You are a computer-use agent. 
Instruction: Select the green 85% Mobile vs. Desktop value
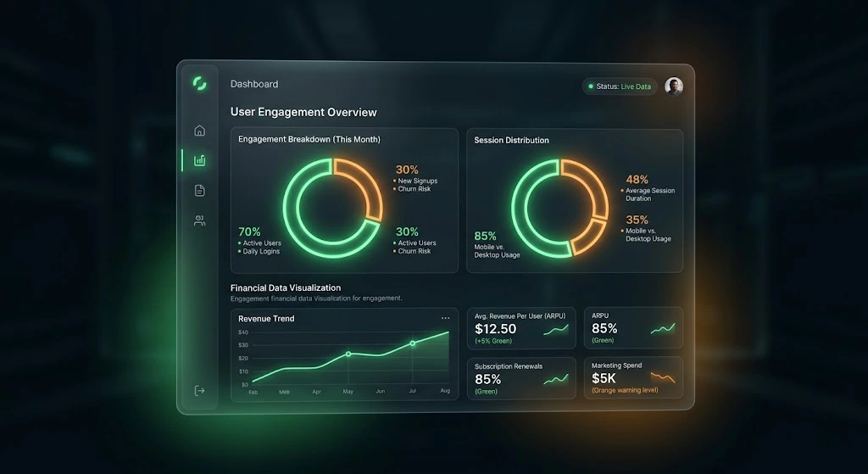(485, 236)
